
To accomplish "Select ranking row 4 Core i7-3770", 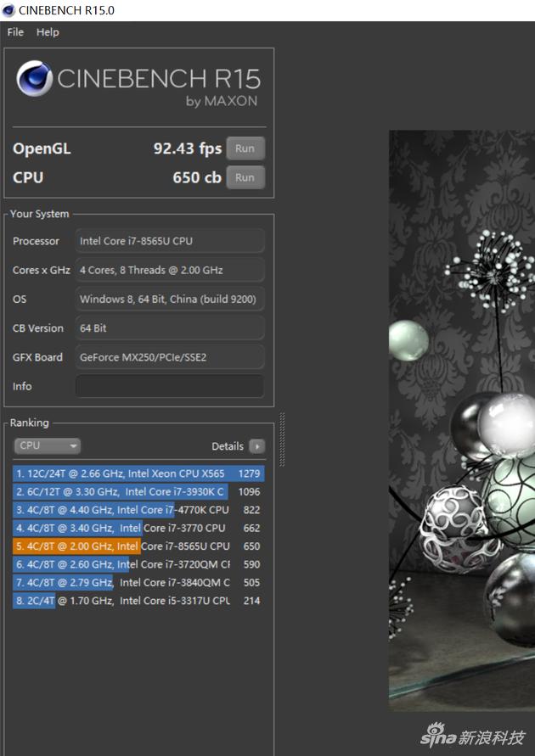I will [x=138, y=528].
